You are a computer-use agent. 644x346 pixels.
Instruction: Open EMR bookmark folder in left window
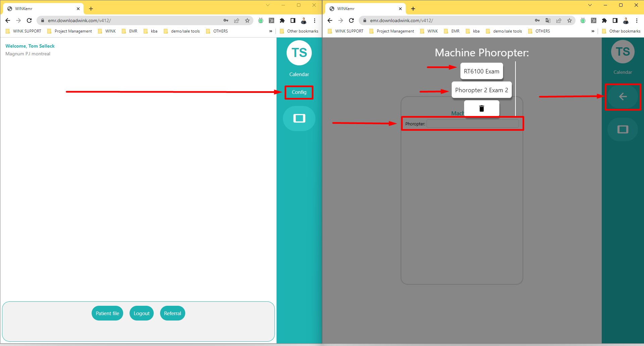click(x=130, y=31)
